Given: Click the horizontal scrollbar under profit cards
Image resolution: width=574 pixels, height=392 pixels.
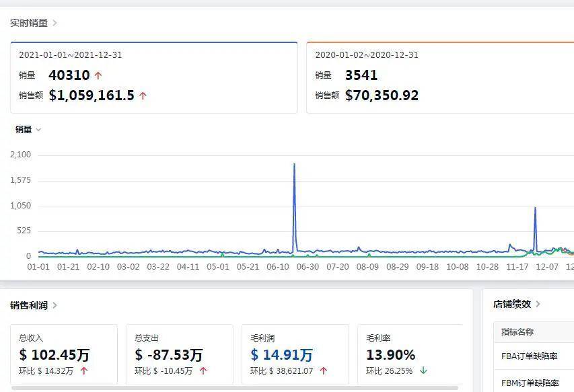Looking at the screenshot, I should (x=234, y=387).
